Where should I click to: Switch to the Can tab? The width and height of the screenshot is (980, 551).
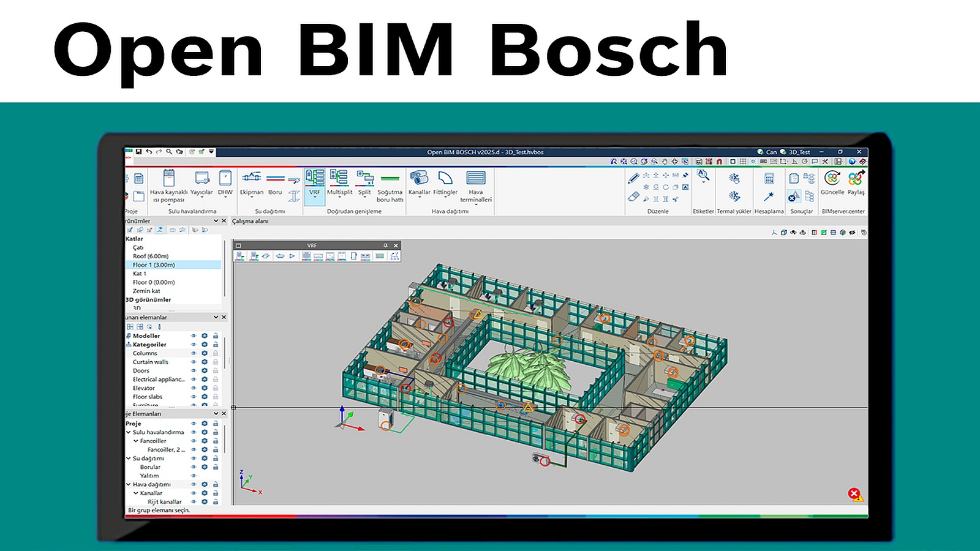tap(772, 152)
